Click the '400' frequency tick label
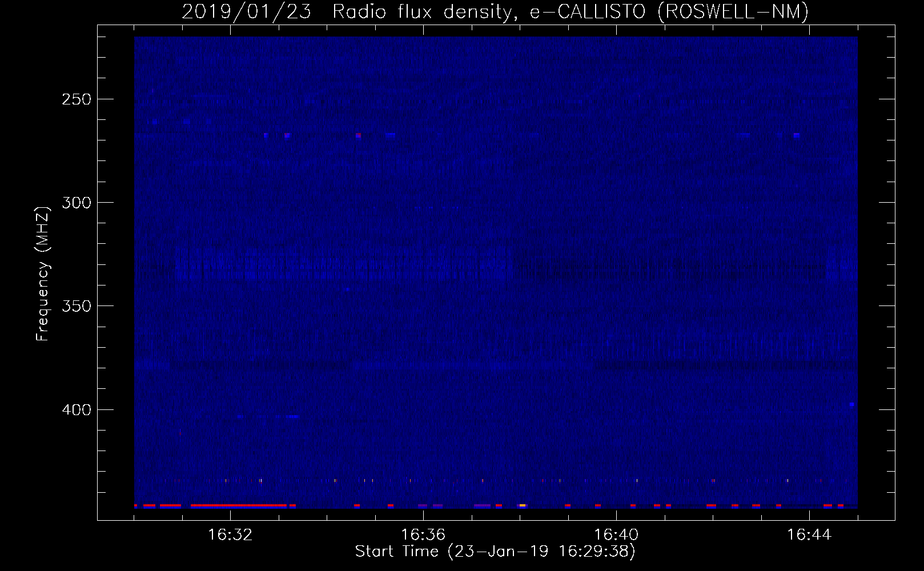The image size is (924, 571). tap(77, 410)
